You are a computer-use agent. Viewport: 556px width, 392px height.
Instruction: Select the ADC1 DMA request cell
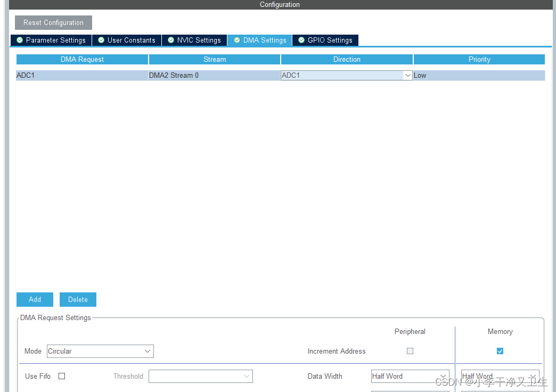(x=82, y=75)
